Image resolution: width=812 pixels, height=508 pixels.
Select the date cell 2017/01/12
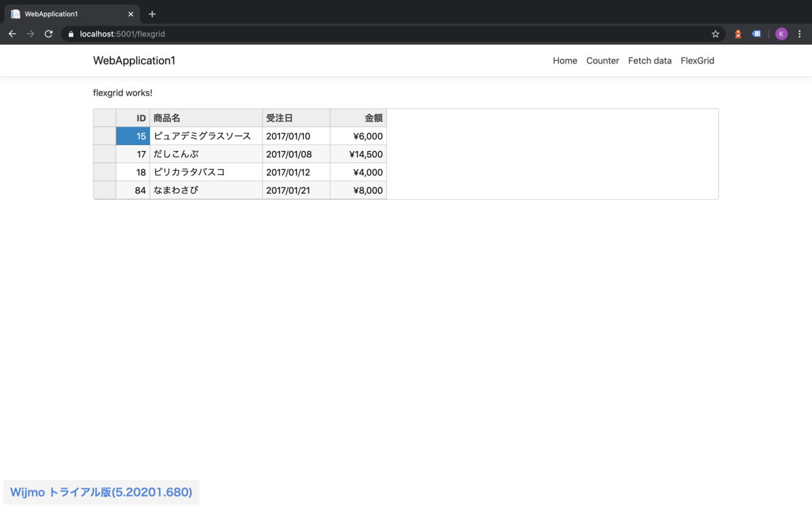296,172
